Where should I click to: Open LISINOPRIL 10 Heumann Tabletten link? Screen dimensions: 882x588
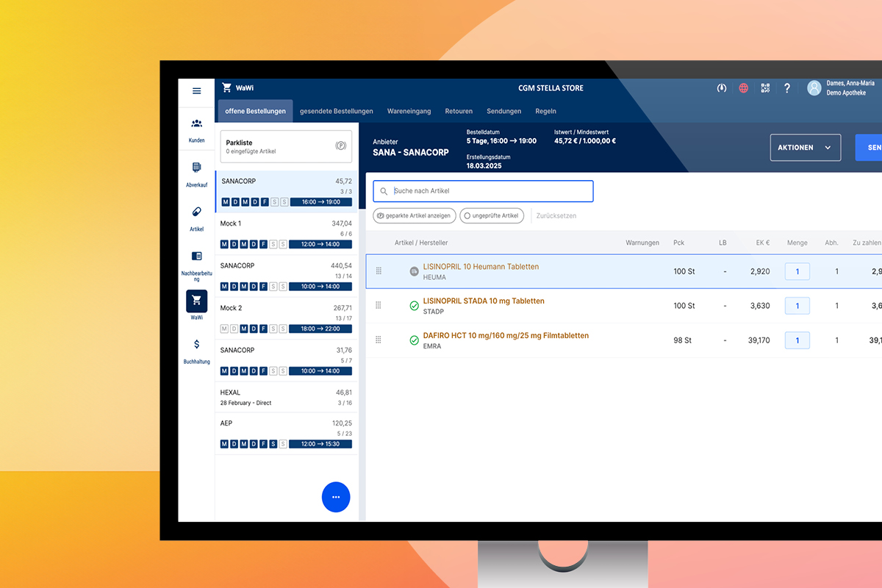click(x=481, y=267)
